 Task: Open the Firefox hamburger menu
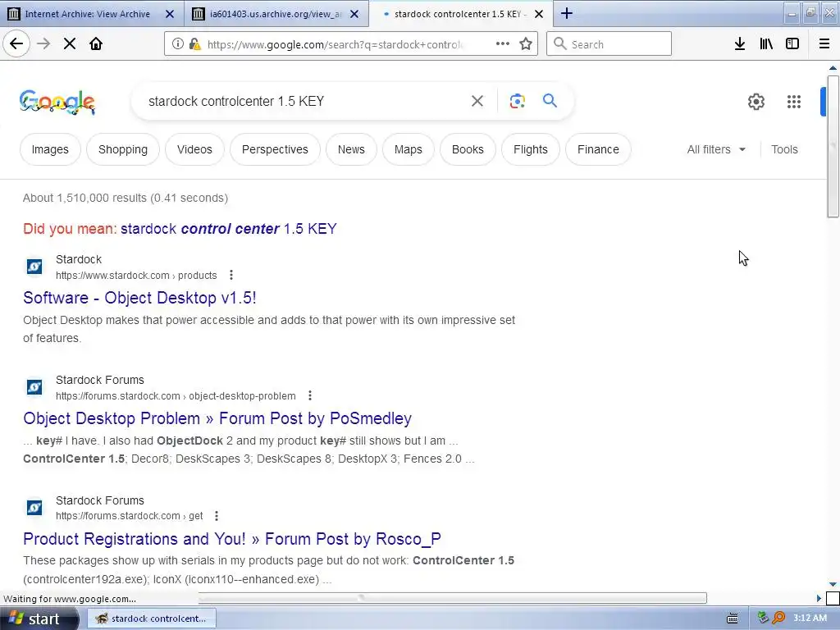(824, 44)
